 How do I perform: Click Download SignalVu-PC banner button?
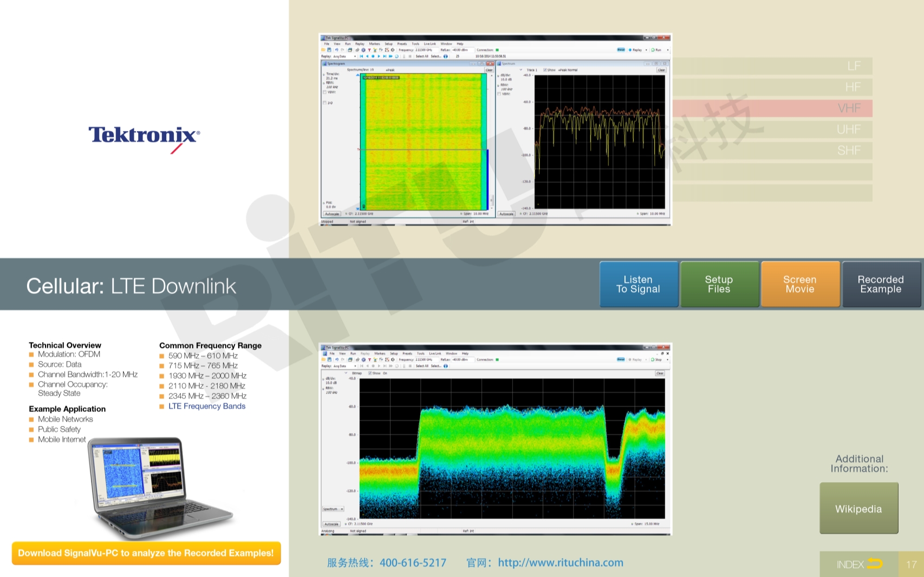pos(146,553)
